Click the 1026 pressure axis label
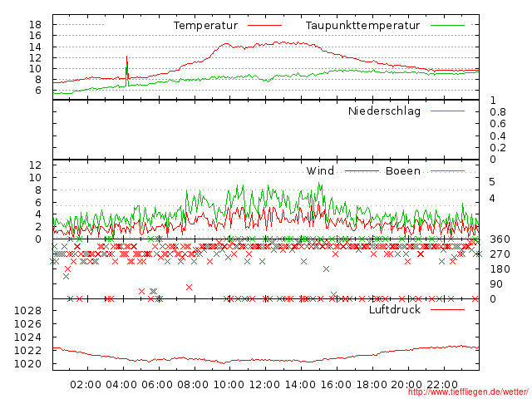Viewport: 532px width, 399px height. pos(27,324)
